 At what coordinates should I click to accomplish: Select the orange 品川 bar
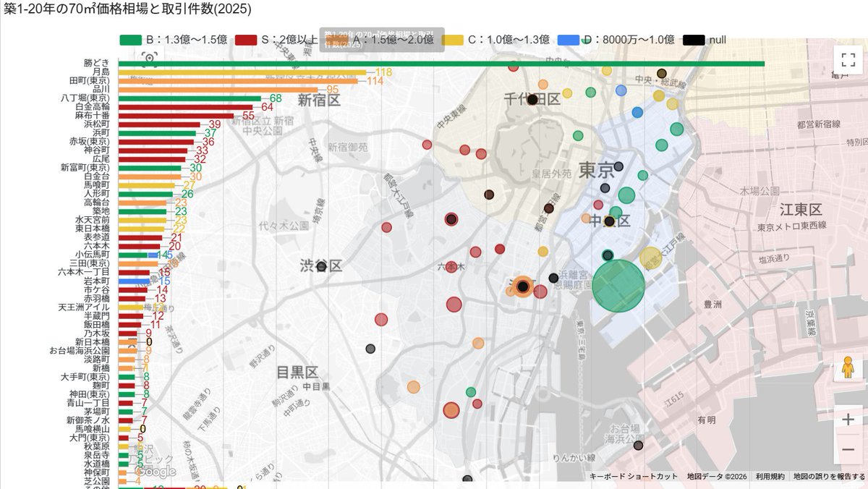click(218, 90)
